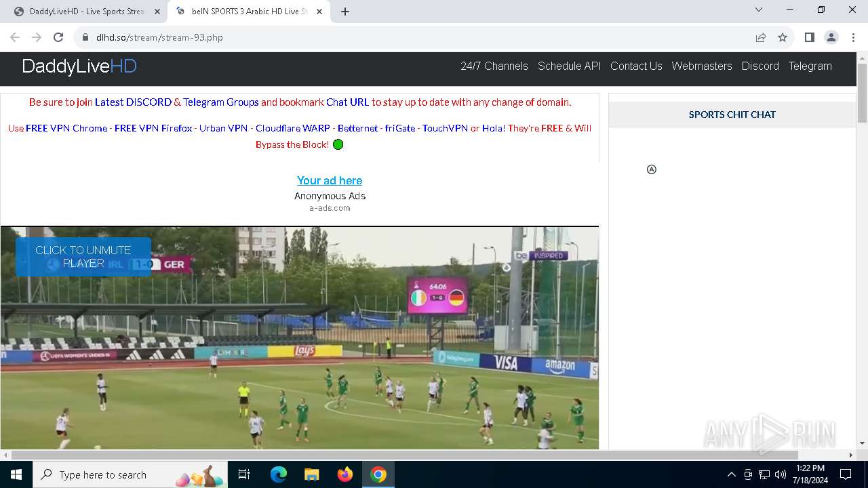The image size is (868, 488).
Task: Click the vertical page scrollbar
Action: 862,94
